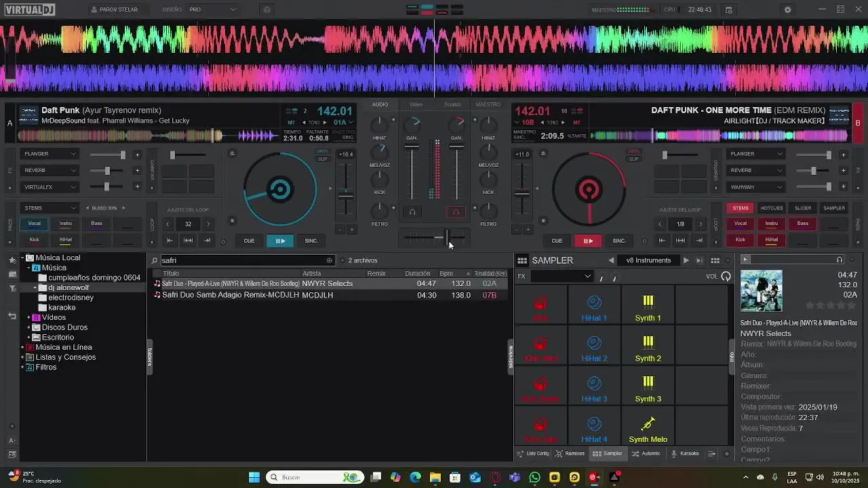Select the dj alonewolf folder
Image resolution: width=868 pixels, height=488 pixels.
(x=68, y=287)
